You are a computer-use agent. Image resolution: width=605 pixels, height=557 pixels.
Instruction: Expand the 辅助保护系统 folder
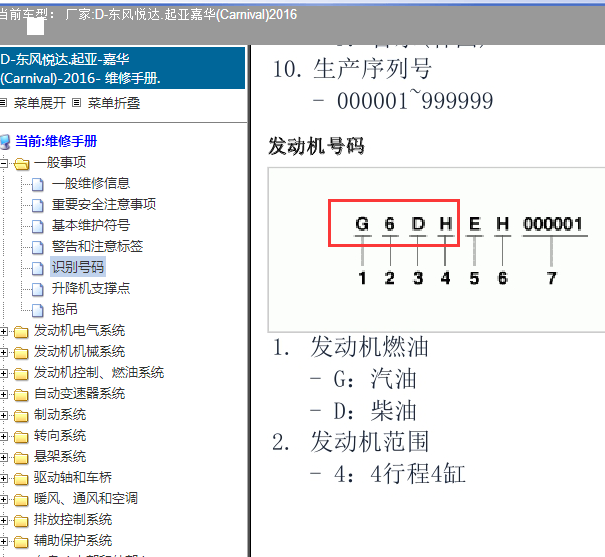tap(3, 542)
